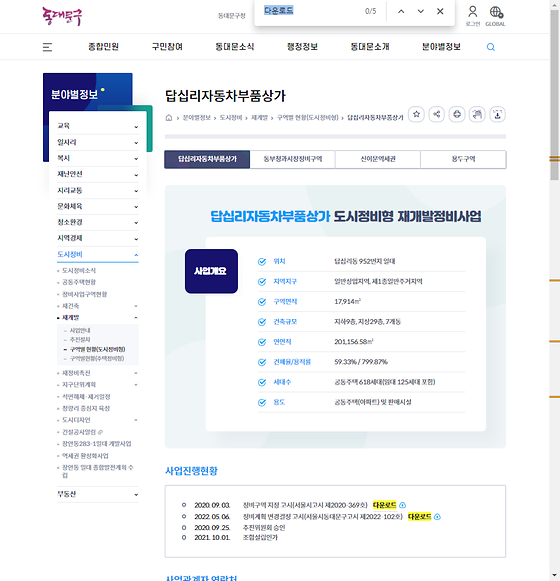Open the site search magnifier icon

(x=491, y=47)
